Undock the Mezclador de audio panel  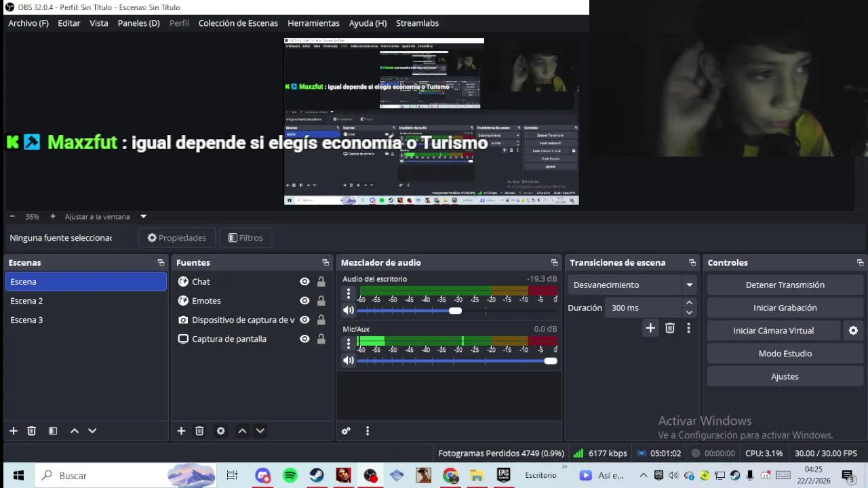(x=554, y=263)
